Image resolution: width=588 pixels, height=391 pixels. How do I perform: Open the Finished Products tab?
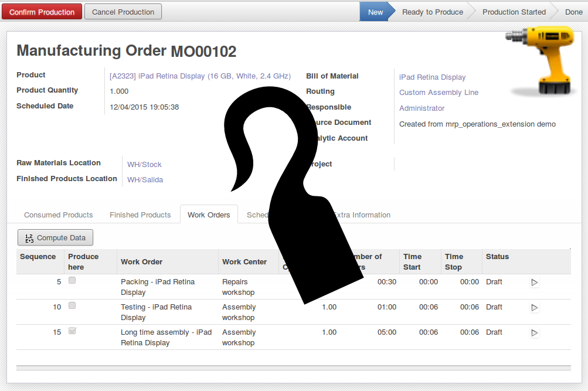coord(140,215)
